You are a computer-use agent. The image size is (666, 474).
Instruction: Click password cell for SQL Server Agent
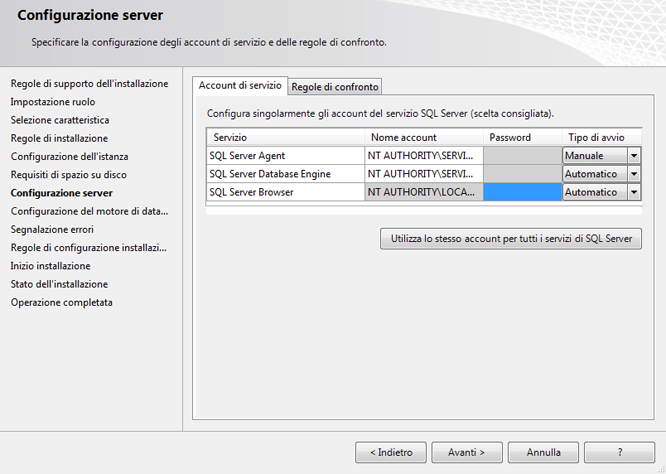(522, 156)
